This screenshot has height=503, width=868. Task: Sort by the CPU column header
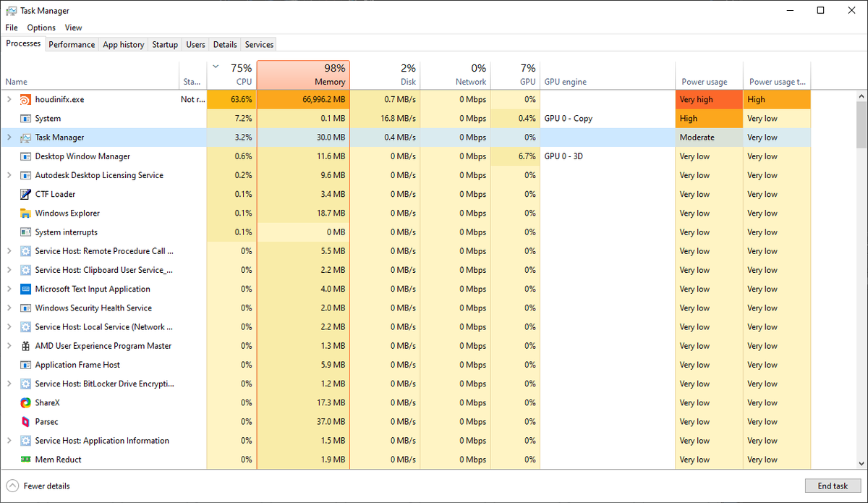pyautogui.click(x=231, y=75)
